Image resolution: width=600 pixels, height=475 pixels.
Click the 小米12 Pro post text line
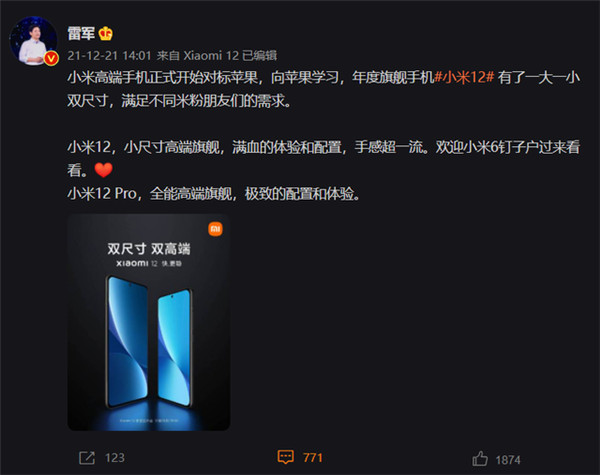[214, 194]
